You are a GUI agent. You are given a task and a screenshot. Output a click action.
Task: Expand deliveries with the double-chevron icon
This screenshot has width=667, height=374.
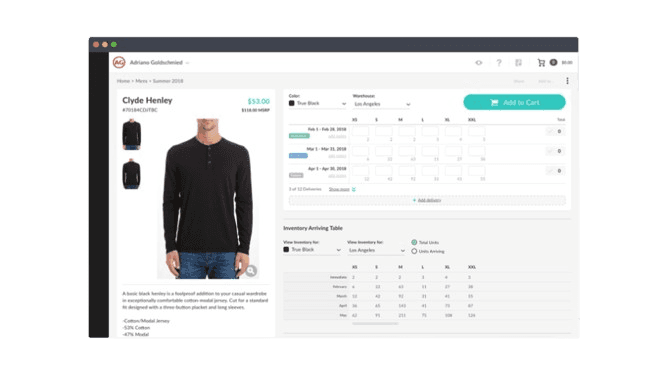point(354,189)
